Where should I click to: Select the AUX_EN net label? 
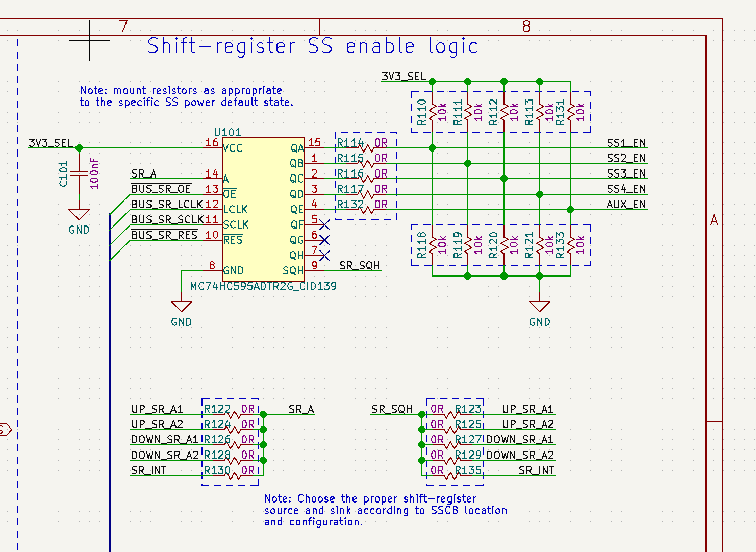click(x=626, y=205)
